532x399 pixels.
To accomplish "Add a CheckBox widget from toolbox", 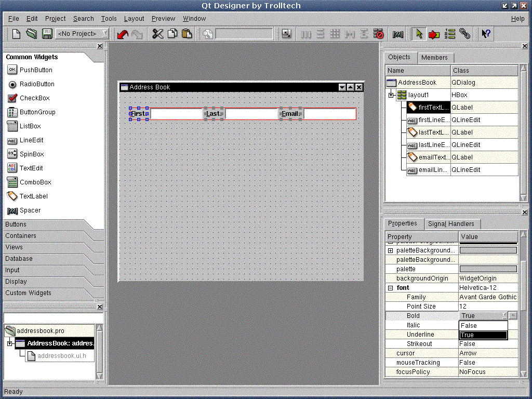I will [34, 98].
